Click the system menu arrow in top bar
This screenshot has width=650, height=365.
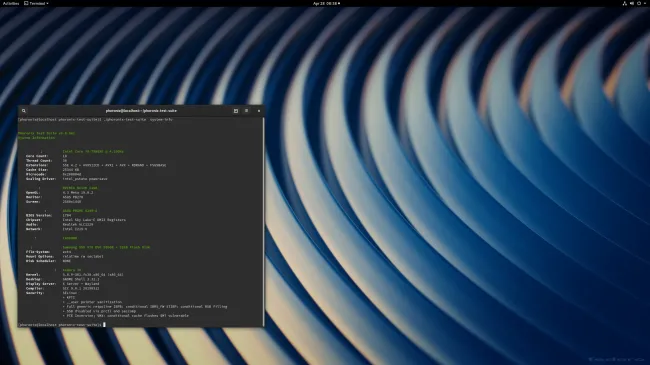tap(645, 3)
